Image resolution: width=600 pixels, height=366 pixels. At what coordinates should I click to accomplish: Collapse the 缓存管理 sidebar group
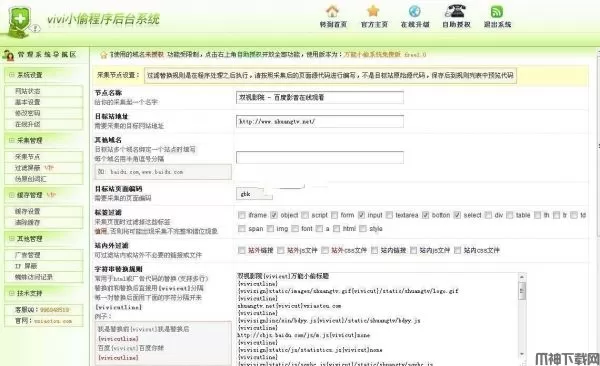click(x=11, y=195)
